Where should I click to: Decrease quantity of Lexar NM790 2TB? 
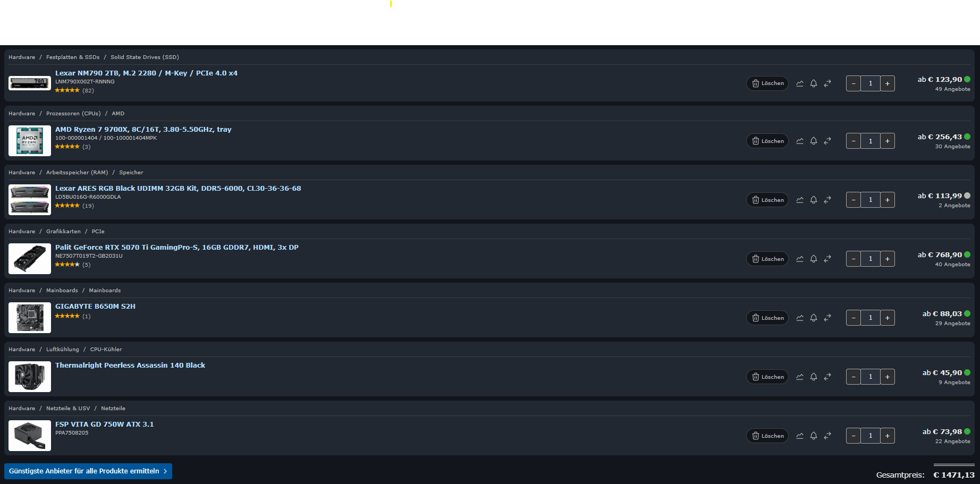pos(854,83)
